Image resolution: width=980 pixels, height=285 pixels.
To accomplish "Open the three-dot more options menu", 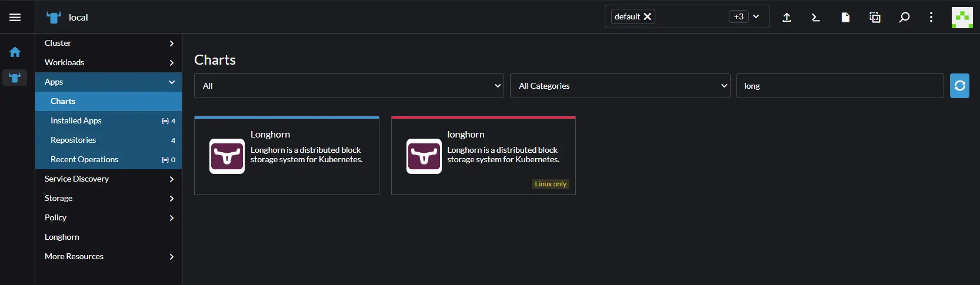I will point(931,17).
